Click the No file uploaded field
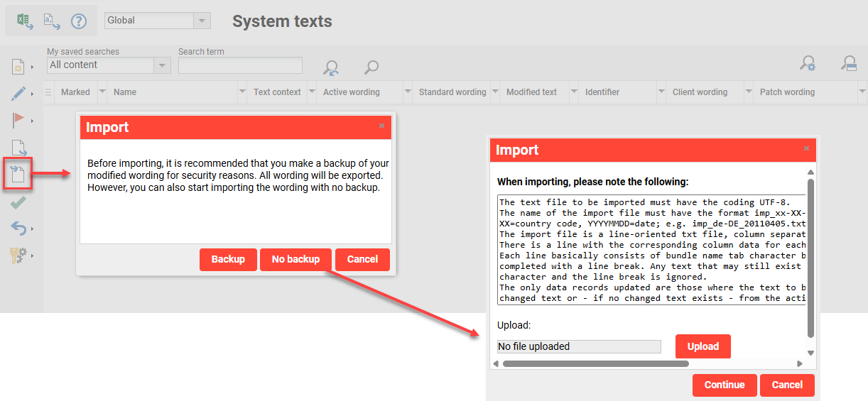The height and width of the screenshot is (401, 868). click(x=579, y=346)
